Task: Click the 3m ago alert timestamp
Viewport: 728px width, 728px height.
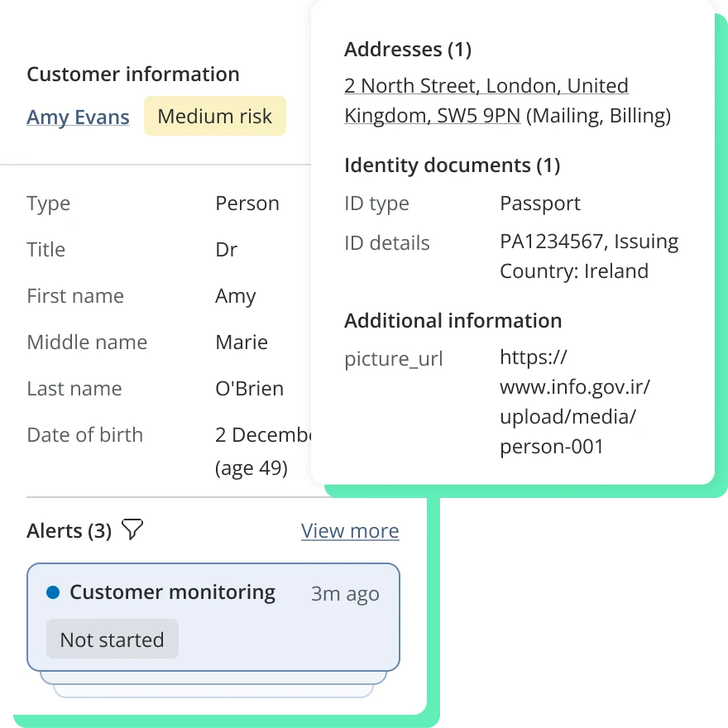Action: coord(345,594)
